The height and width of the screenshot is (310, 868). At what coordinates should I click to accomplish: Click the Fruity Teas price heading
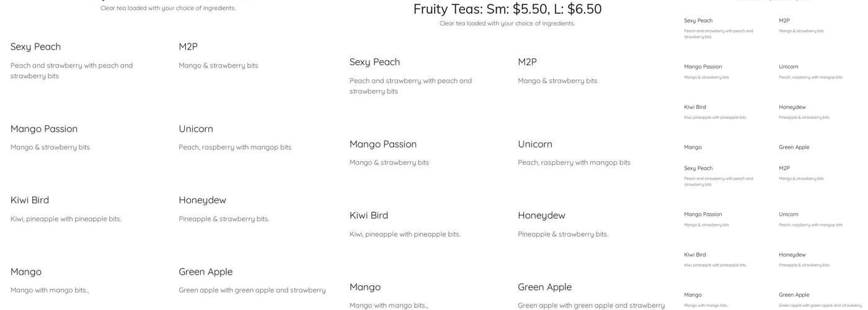pyautogui.click(x=507, y=9)
